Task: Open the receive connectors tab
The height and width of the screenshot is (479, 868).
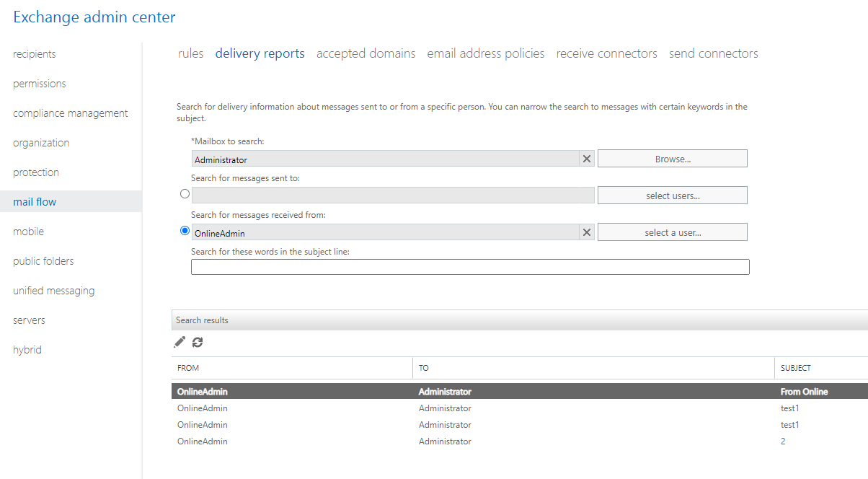Action: [607, 53]
